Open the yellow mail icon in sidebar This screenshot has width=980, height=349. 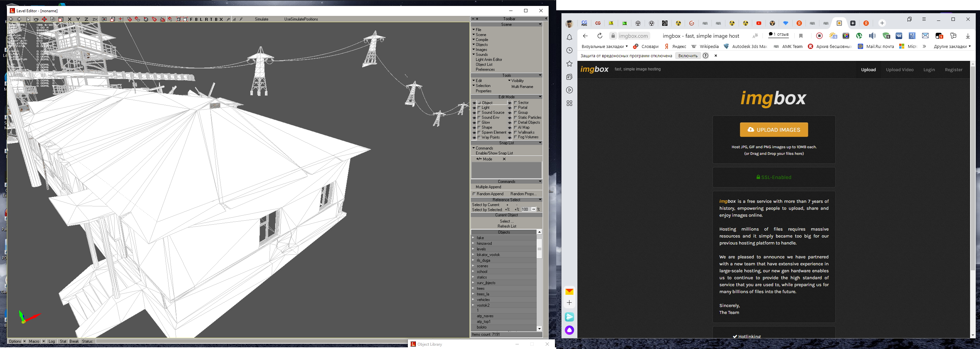point(569,291)
